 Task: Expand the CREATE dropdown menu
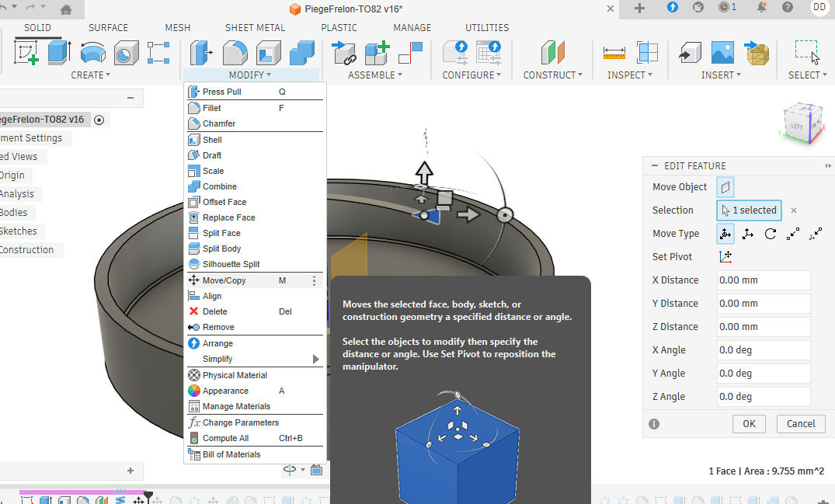[90, 75]
